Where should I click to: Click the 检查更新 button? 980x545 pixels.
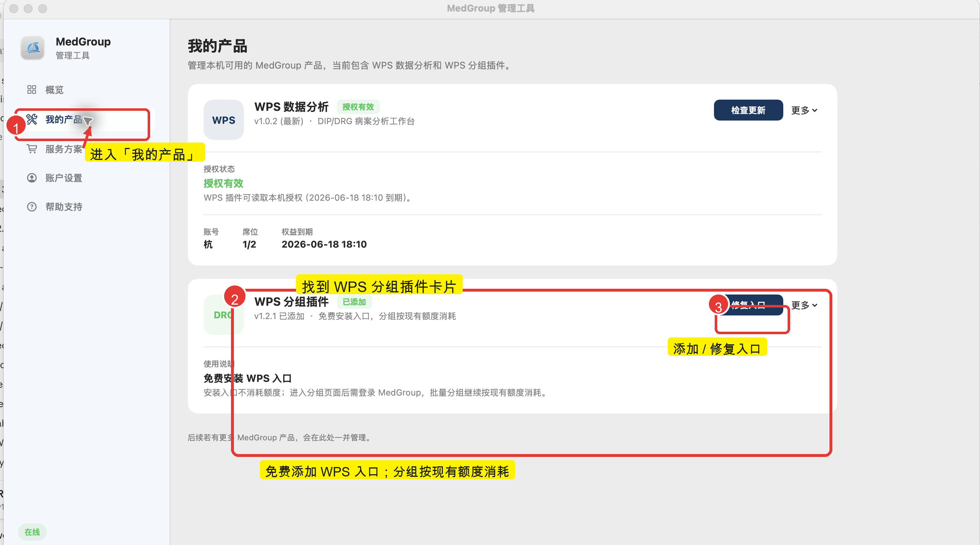point(748,110)
